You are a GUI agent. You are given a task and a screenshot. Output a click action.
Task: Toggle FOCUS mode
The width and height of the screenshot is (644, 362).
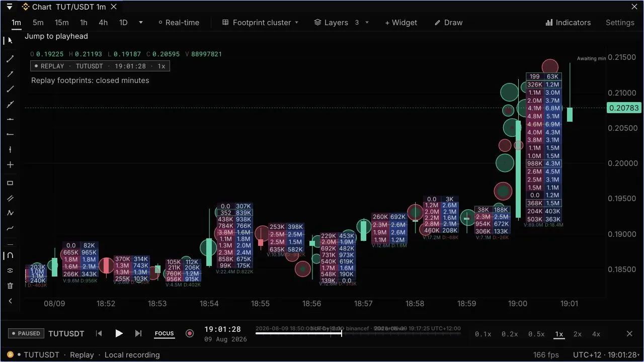[164, 333]
